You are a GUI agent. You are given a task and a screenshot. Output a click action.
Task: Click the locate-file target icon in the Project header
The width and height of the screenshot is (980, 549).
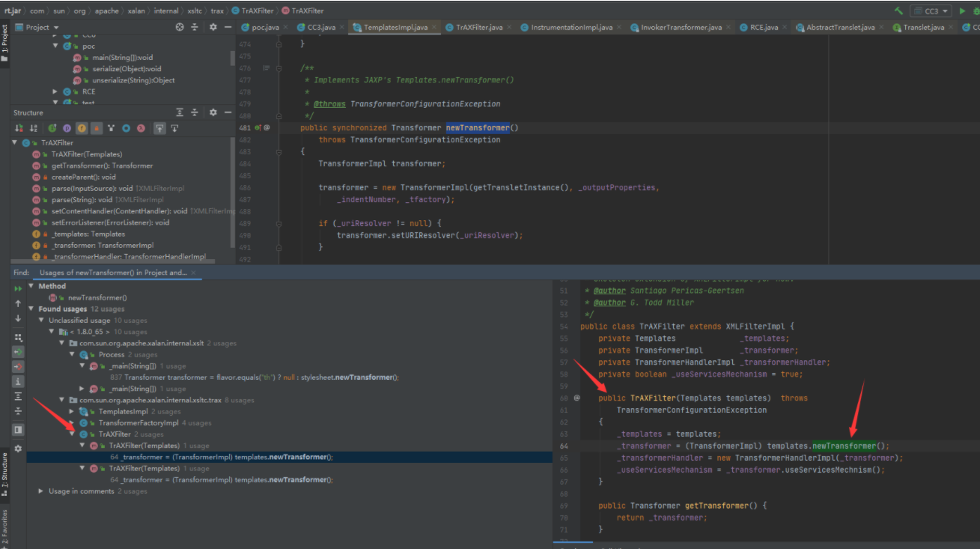point(180,27)
